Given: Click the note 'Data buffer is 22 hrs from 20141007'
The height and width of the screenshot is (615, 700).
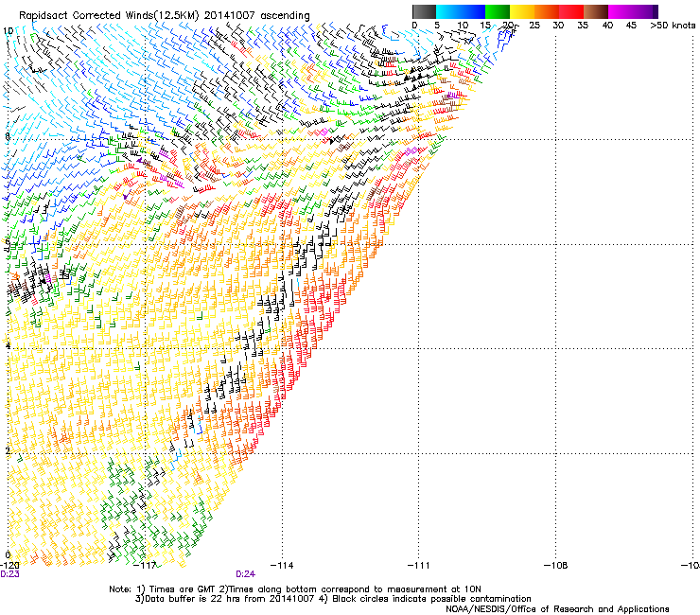Looking at the screenshot, I should tap(225, 599).
